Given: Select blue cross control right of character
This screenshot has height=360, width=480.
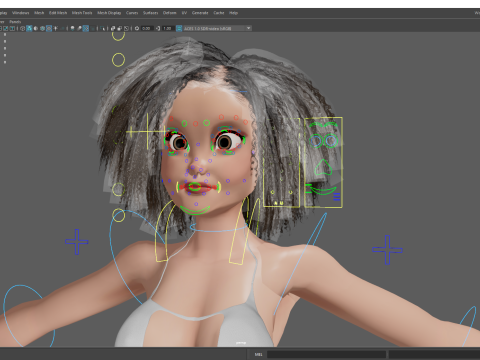Looking at the screenshot, I should 387,250.
